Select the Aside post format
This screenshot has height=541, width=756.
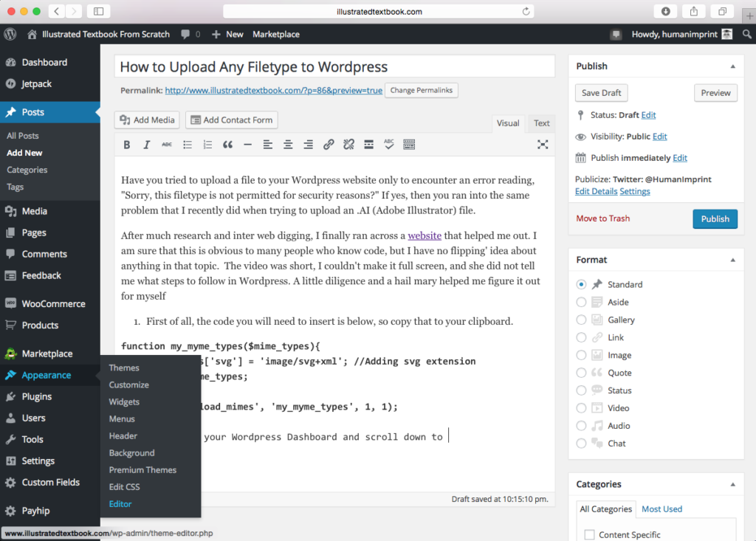click(580, 302)
